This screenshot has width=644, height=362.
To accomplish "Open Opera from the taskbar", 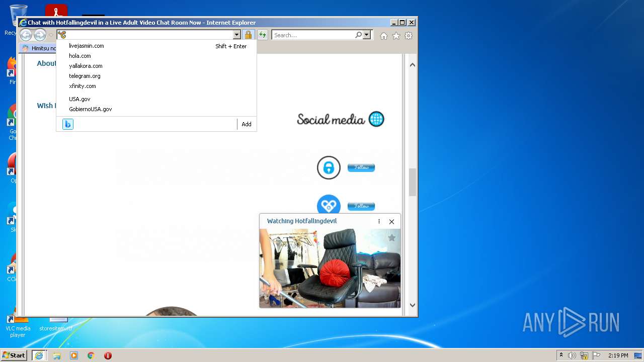I will [108, 355].
